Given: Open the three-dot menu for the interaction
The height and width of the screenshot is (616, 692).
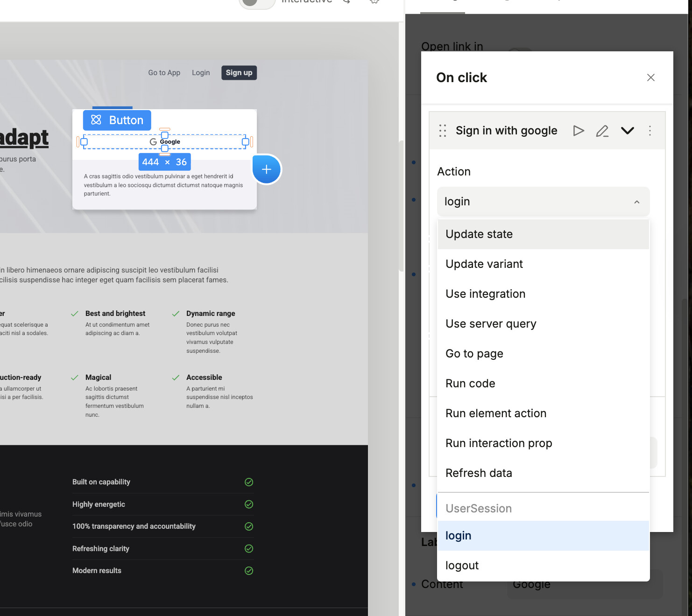Looking at the screenshot, I should [x=650, y=131].
